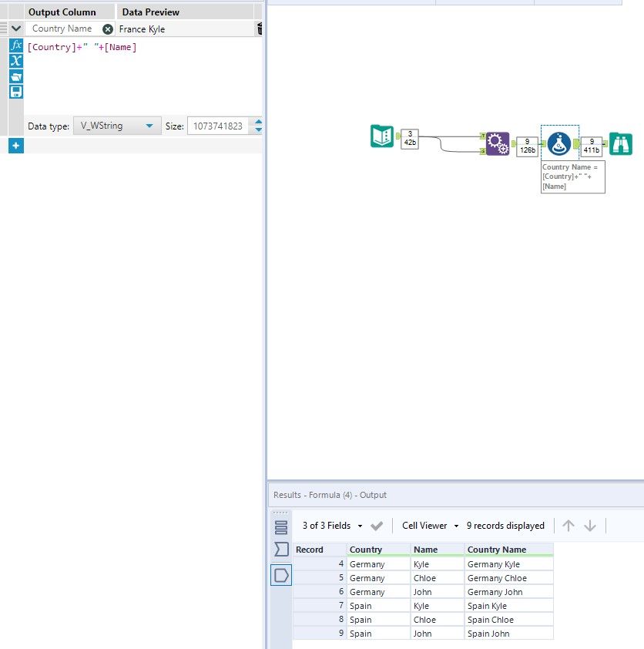The width and height of the screenshot is (644, 649).
Task: Open the columns and constants X icon
Action: click(16, 60)
